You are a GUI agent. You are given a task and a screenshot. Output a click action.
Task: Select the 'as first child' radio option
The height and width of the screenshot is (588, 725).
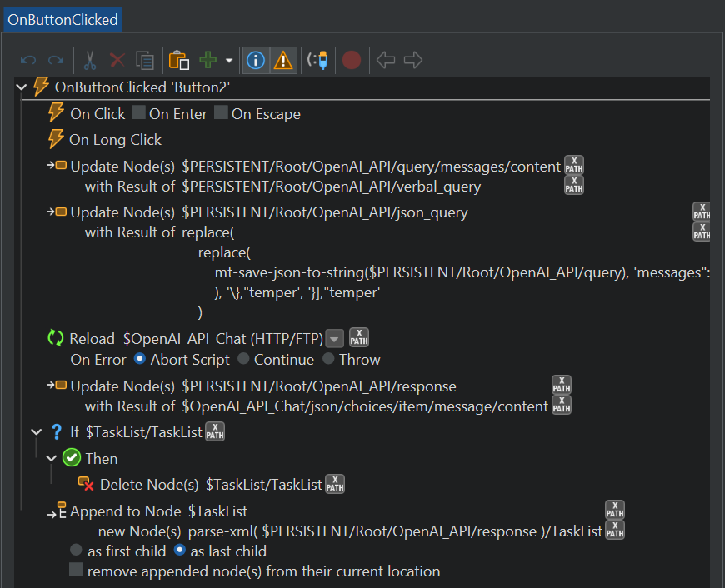(x=76, y=551)
